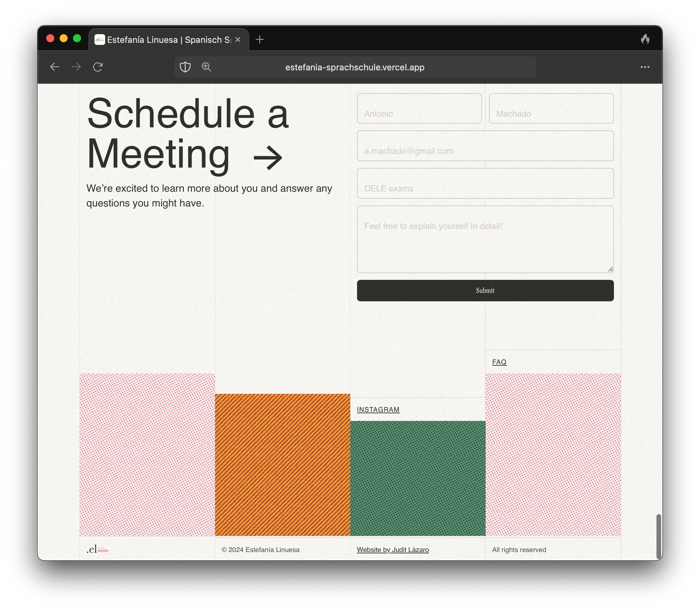Click the page vertical scrollbar thumb
This screenshot has height=610, width=700.
click(x=658, y=536)
